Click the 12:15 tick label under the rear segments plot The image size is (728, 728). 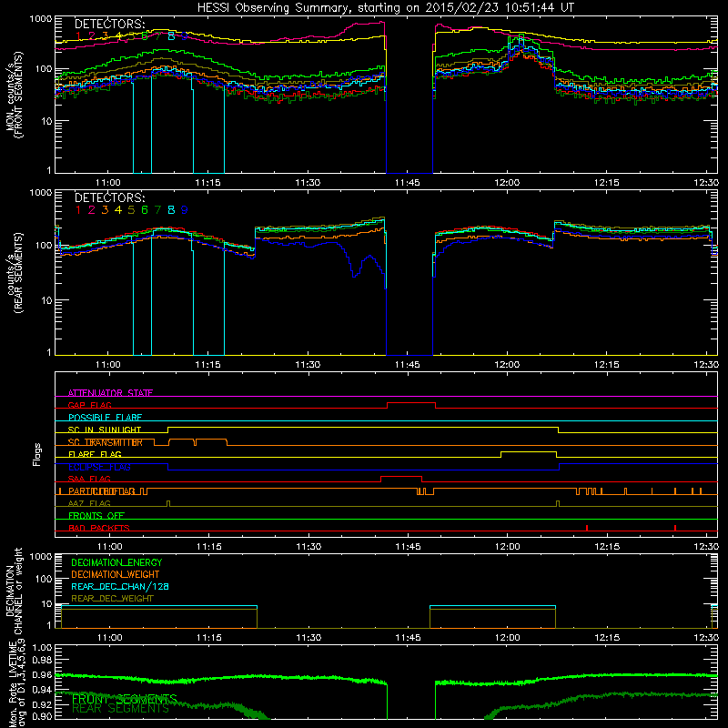[x=606, y=365]
